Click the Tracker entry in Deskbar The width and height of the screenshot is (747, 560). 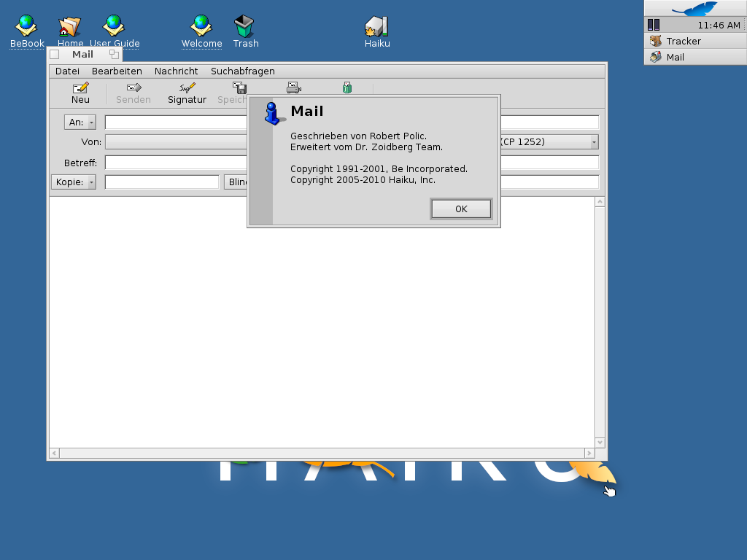[695, 41]
